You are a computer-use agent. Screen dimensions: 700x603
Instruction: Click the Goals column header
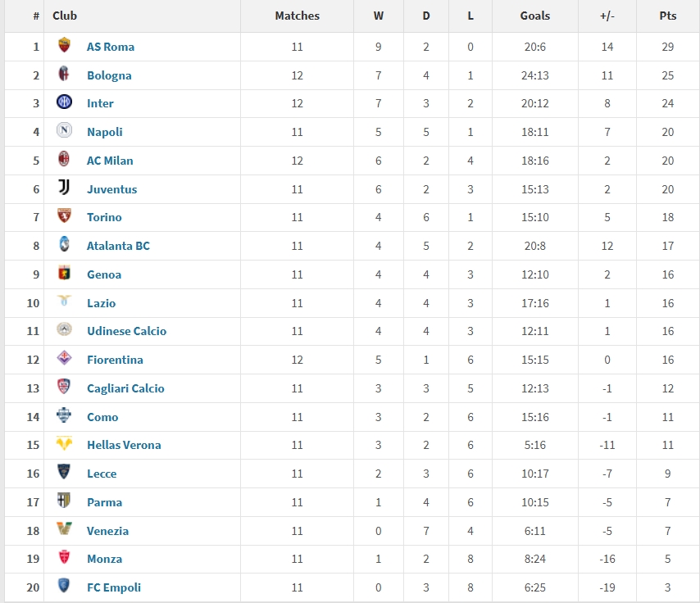534,16
